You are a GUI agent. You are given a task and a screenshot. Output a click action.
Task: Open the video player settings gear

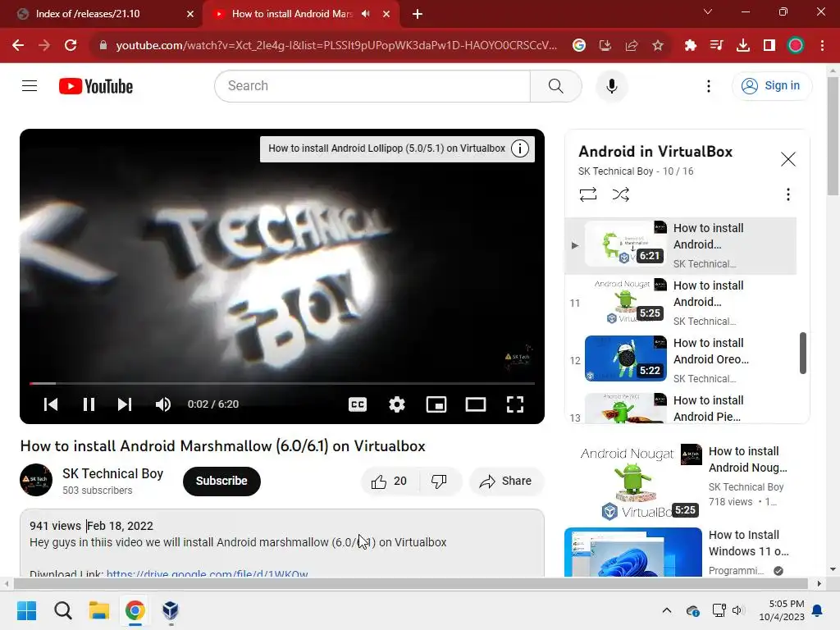396,404
